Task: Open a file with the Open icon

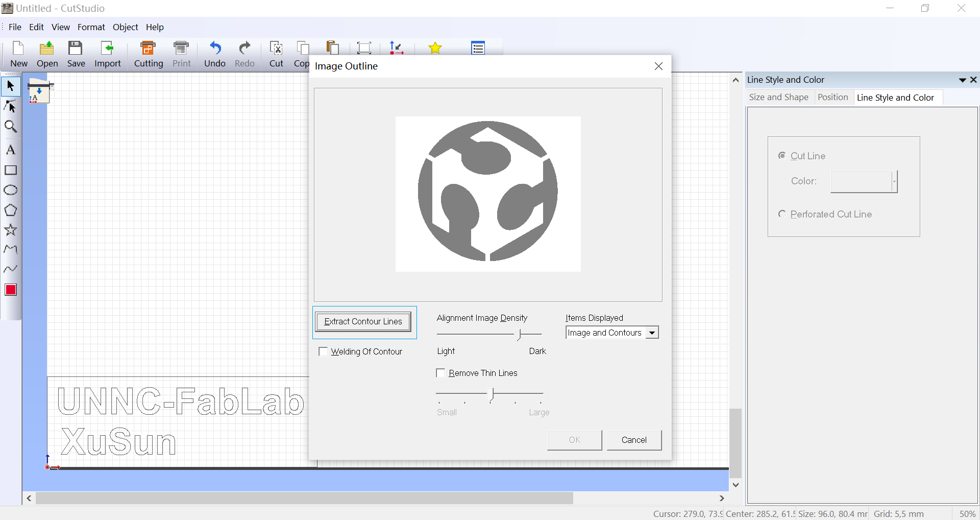Action: click(47, 54)
